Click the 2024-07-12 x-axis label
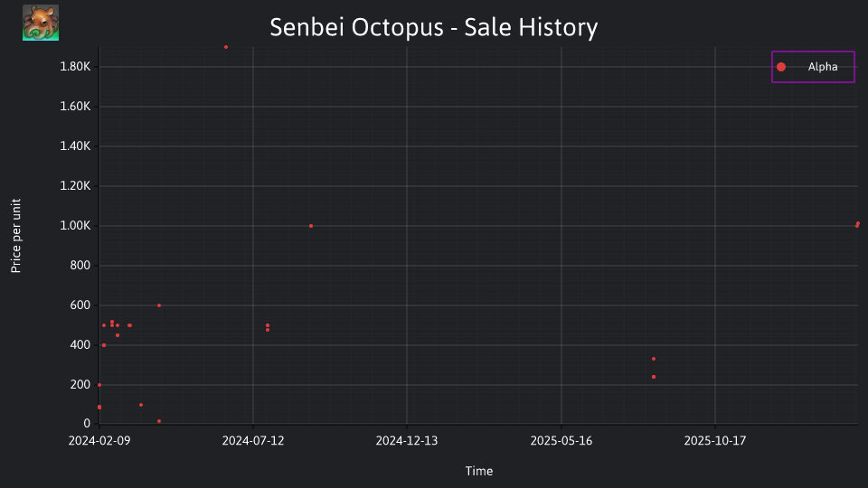This screenshot has height=488, width=868. pos(253,441)
